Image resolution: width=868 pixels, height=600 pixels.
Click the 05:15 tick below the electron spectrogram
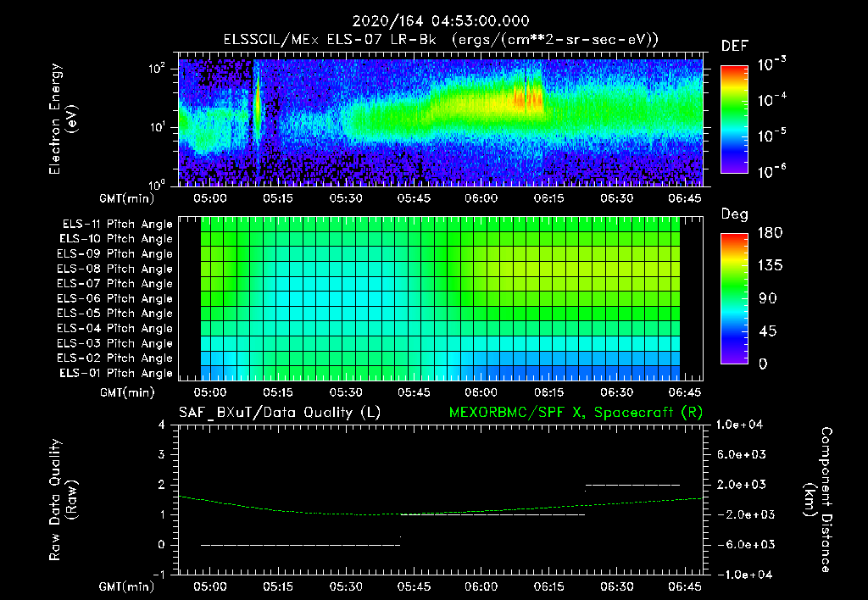tap(278, 198)
